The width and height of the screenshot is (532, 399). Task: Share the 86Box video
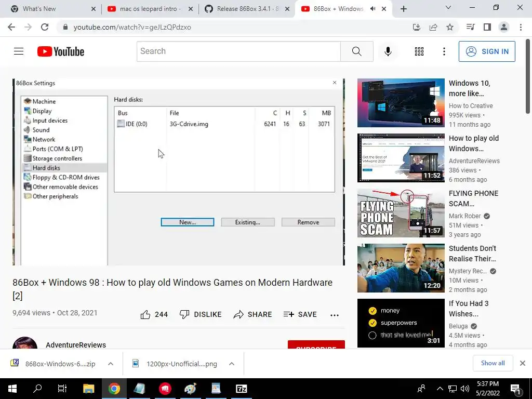tap(253, 314)
